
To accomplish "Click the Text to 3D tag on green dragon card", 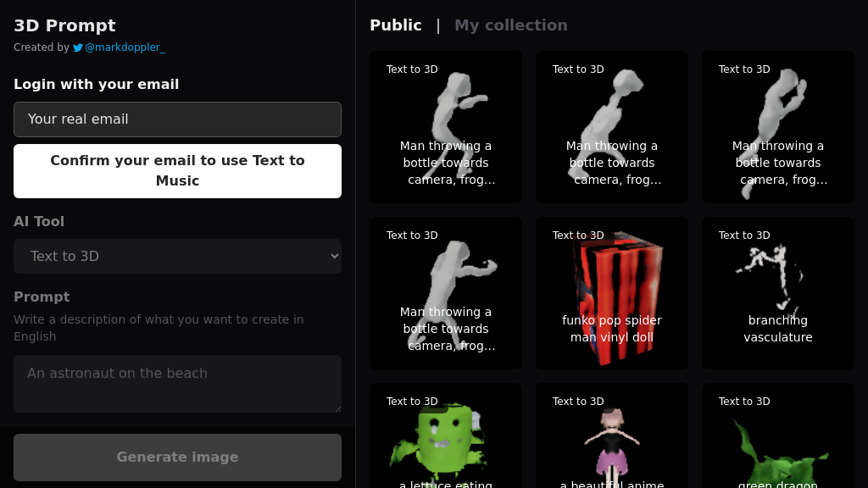I will click(744, 402).
